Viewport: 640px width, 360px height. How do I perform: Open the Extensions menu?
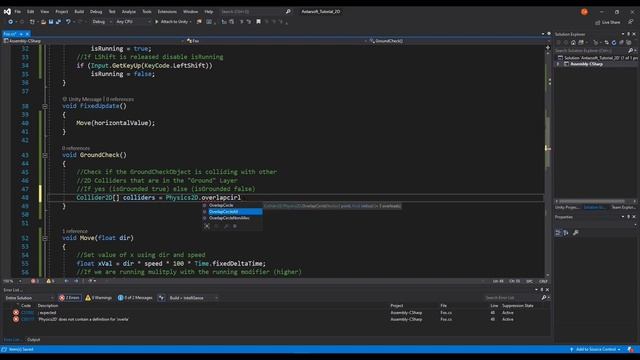167,12
